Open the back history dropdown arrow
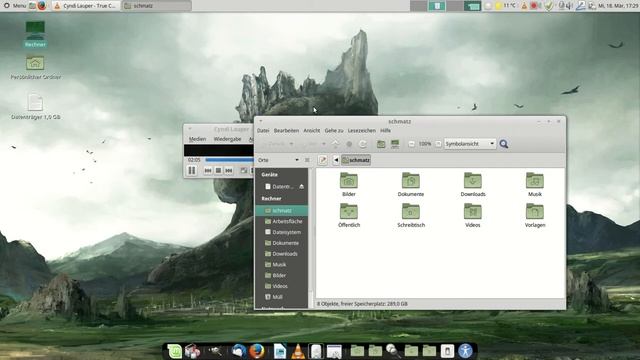The width and height of the screenshot is (640, 360). (291, 144)
